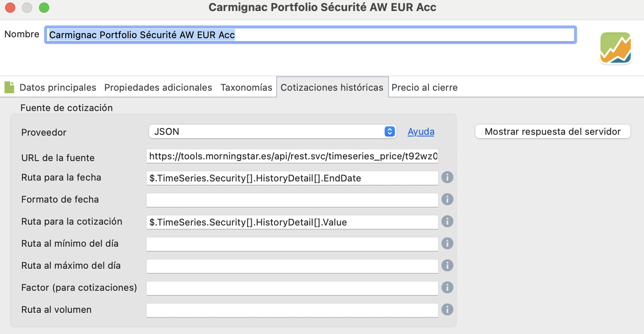
Task: Close the window with the red button
Action: (x=10, y=7)
